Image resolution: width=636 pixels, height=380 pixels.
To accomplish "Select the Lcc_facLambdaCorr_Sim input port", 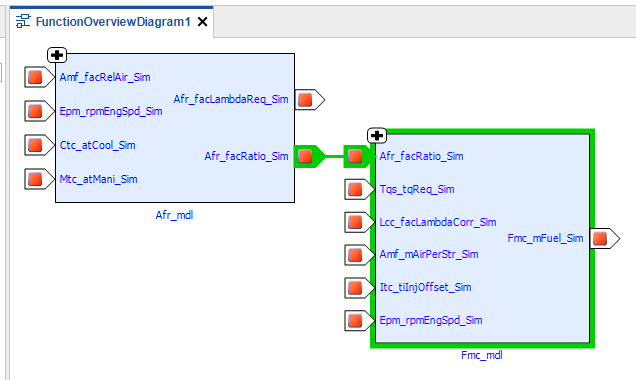I will [x=359, y=222].
